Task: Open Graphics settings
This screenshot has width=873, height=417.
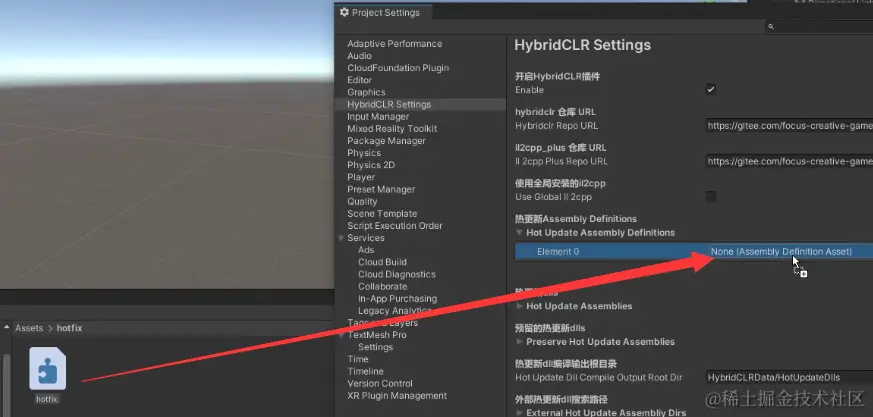Action: click(x=366, y=92)
